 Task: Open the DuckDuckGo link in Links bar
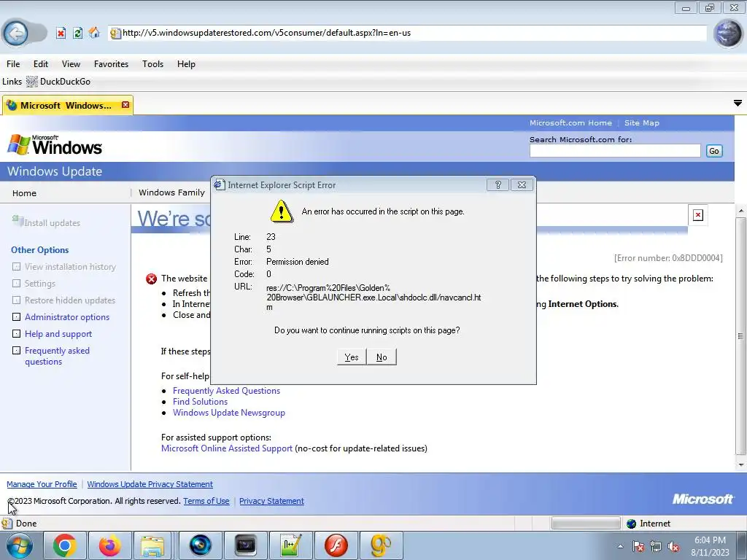tap(58, 82)
